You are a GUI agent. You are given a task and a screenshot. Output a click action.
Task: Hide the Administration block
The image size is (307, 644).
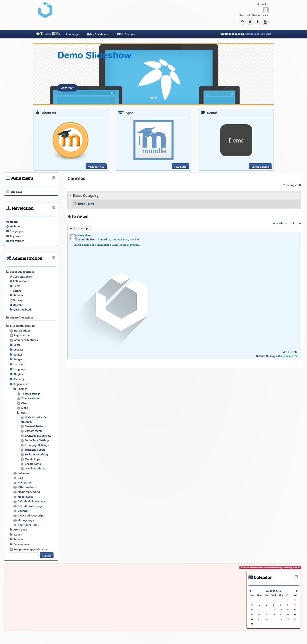click(x=54, y=257)
